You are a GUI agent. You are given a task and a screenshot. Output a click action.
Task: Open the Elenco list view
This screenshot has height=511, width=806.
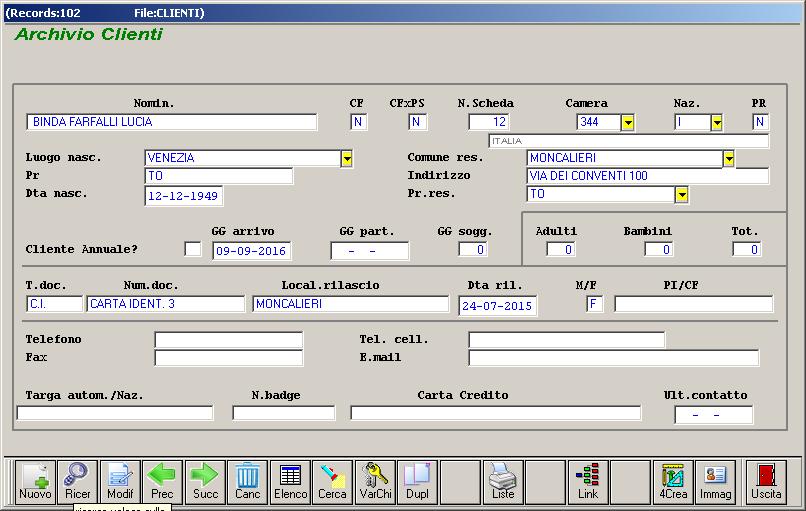point(290,482)
